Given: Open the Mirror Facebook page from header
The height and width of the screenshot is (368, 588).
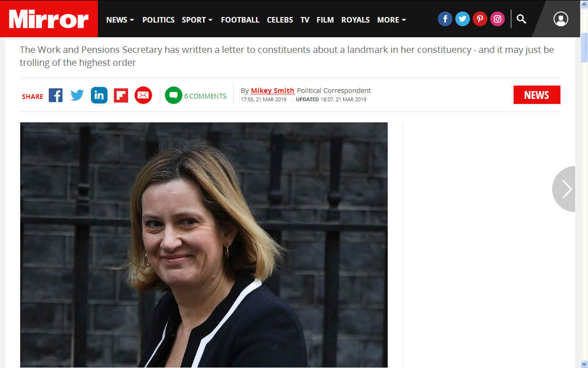Looking at the screenshot, I should pos(445,19).
